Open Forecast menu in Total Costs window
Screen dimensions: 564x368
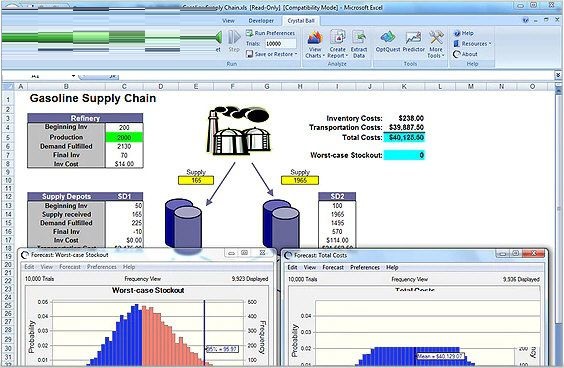tap(333, 268)
